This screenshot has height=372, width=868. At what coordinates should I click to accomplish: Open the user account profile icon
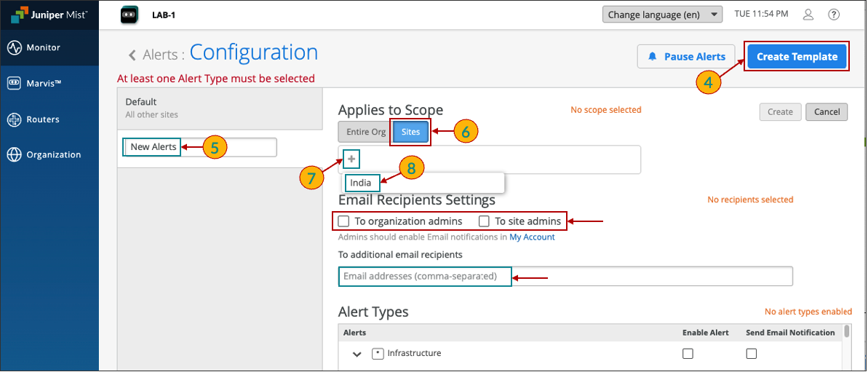[x=808, y=15]
